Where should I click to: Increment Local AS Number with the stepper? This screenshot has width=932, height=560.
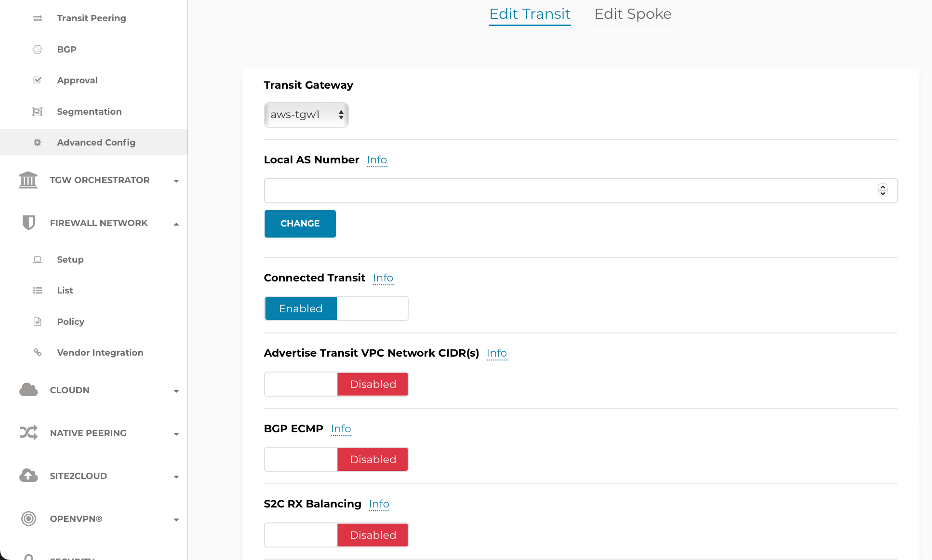882,187
